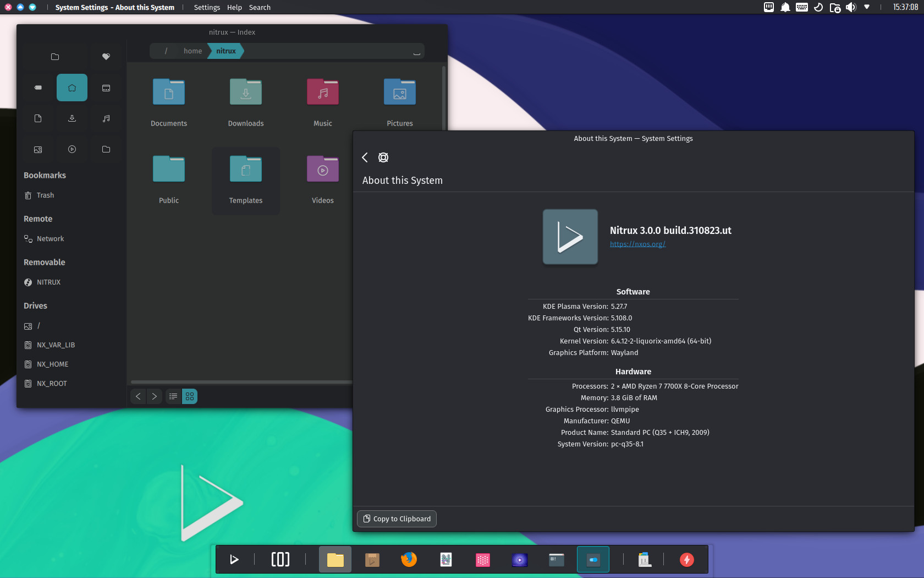Open the volume speaker tray icon

[x=851, y=7]
